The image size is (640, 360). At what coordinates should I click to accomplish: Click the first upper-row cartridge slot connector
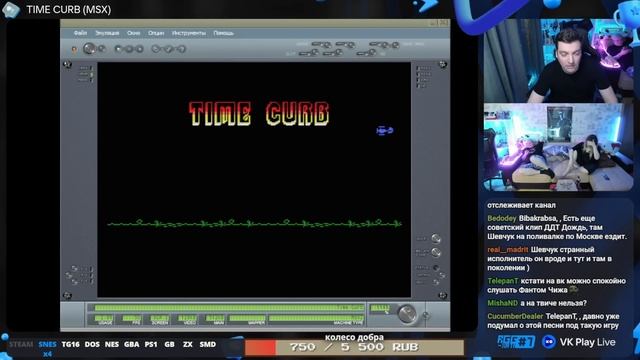click(322, 44)
